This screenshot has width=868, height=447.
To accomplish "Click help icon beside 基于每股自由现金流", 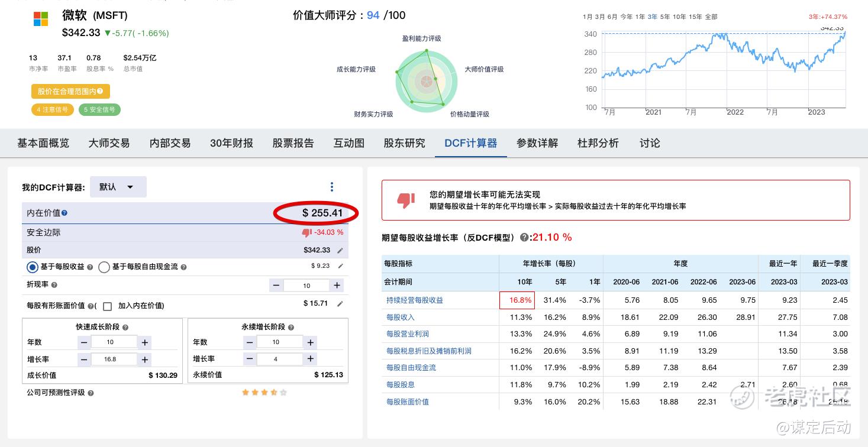I will click(x=183, y=267).
